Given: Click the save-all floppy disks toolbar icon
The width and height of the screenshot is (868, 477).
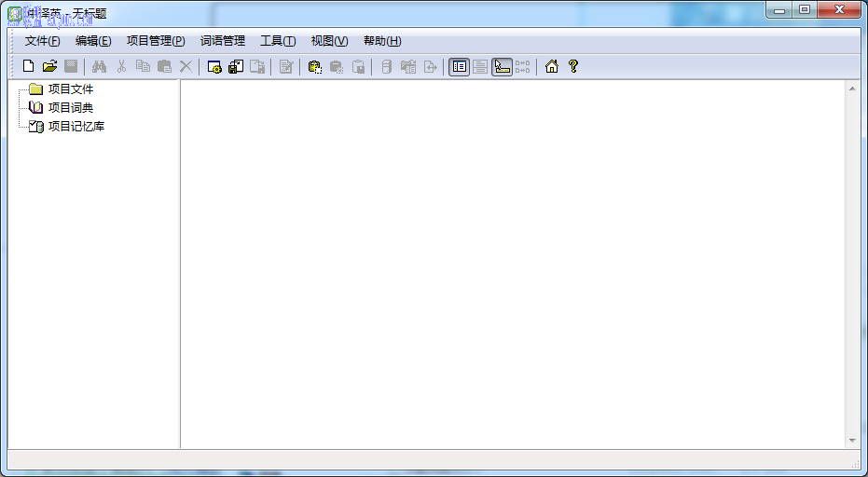Looking at the screenshot, I should pos(236,66).
